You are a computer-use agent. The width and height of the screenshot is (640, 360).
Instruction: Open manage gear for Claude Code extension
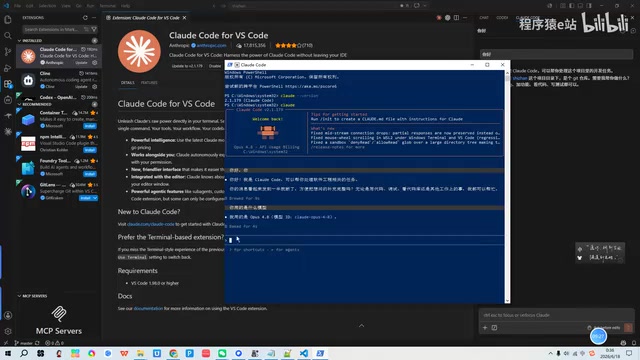(95, 63)
